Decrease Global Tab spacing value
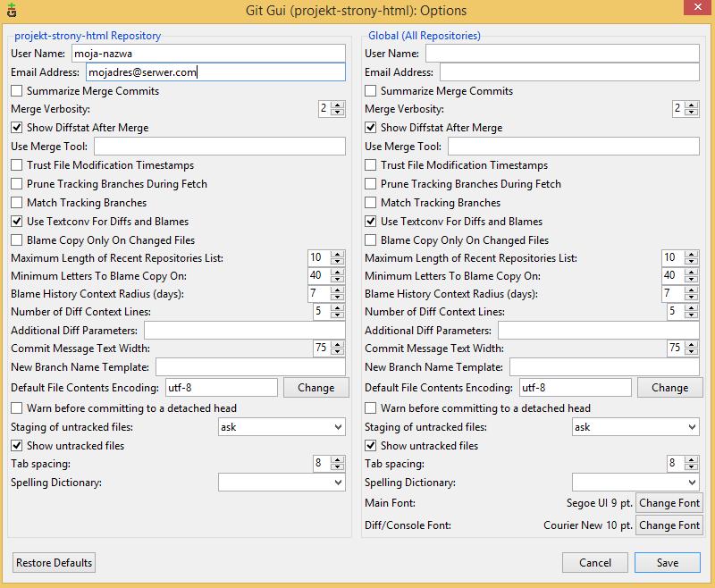The height and width of the screenshot is (588, 715). [x=691, y=466]
